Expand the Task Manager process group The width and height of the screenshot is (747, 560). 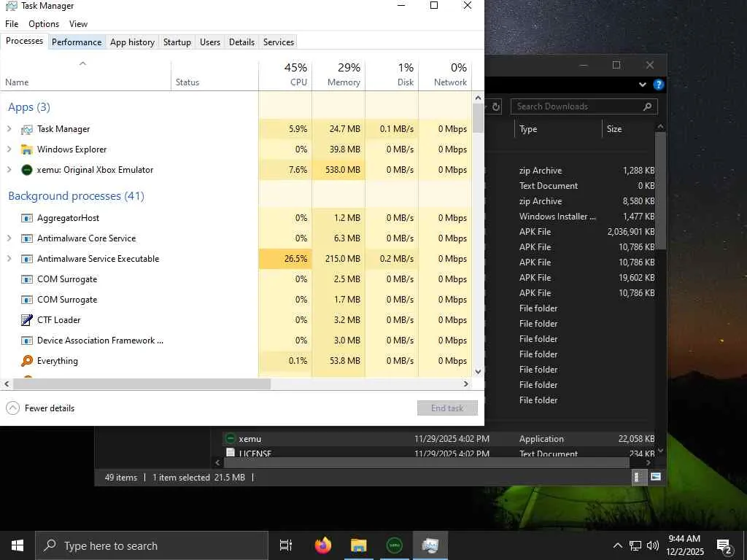coord(9,129)
